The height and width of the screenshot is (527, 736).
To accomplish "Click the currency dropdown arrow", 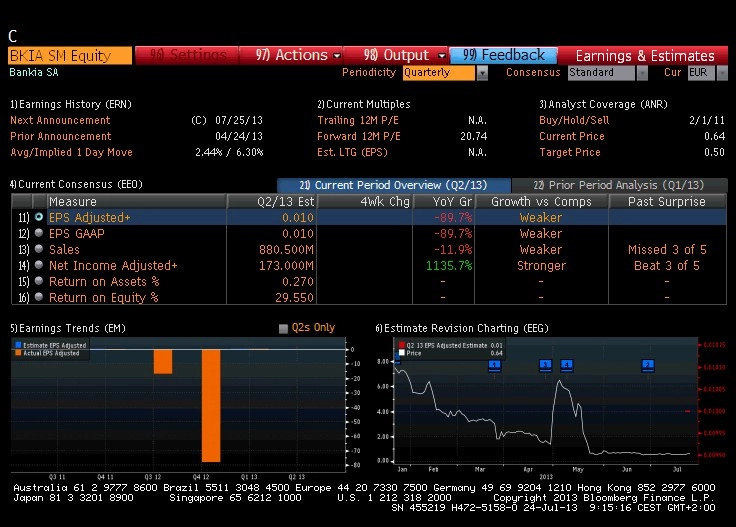I will 722,73.
